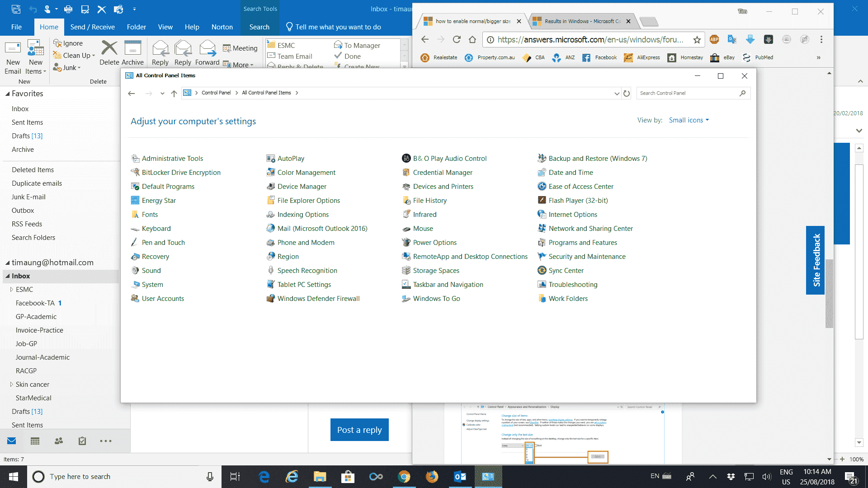Click Meeting button in Outlook ribbon
This screenshot has width=868, height=488.
point(240,48)
